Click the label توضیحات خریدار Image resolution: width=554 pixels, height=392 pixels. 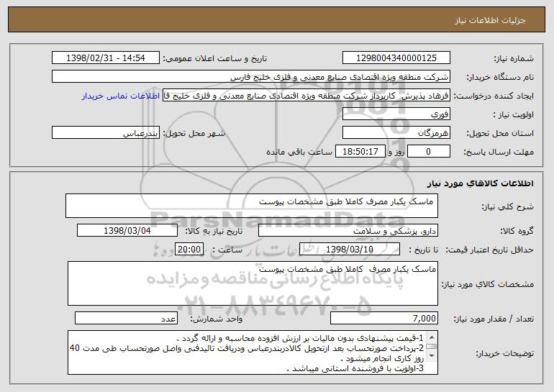point(505,353)
